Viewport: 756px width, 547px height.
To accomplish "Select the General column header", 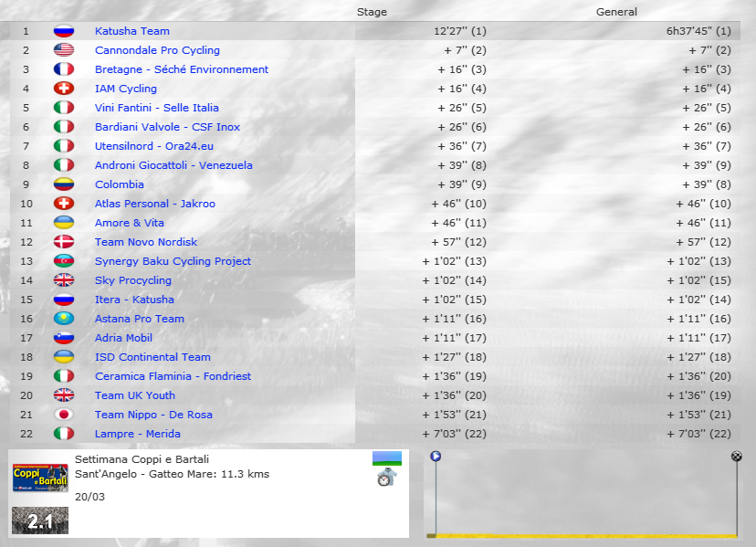I will click(x=616, y=12).
